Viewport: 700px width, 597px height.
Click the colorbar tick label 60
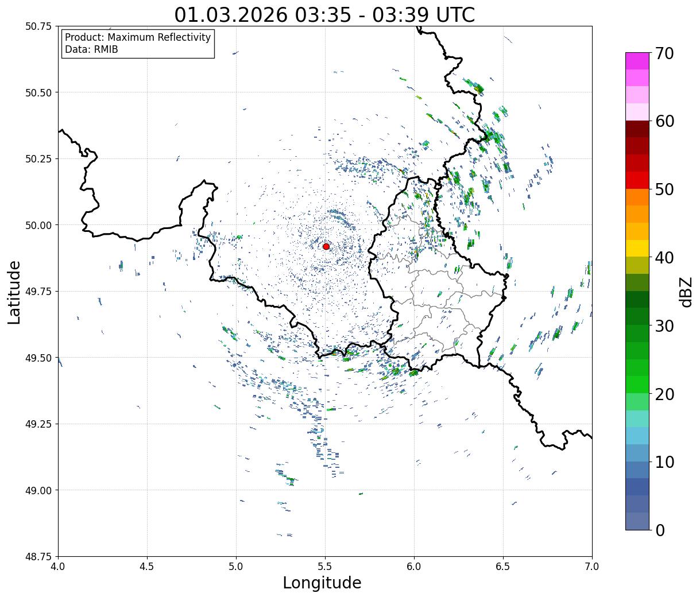click(664, 121)
